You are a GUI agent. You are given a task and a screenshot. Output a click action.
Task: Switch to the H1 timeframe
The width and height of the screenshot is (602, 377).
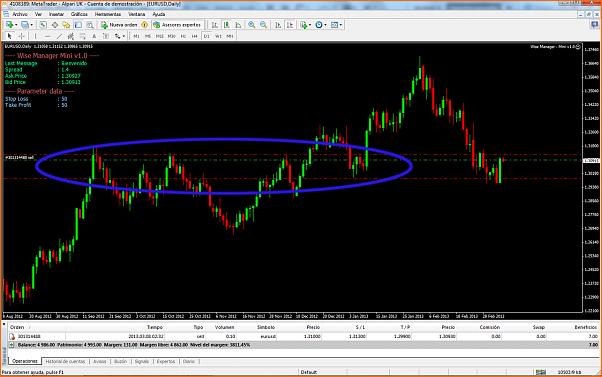point(183,36)
